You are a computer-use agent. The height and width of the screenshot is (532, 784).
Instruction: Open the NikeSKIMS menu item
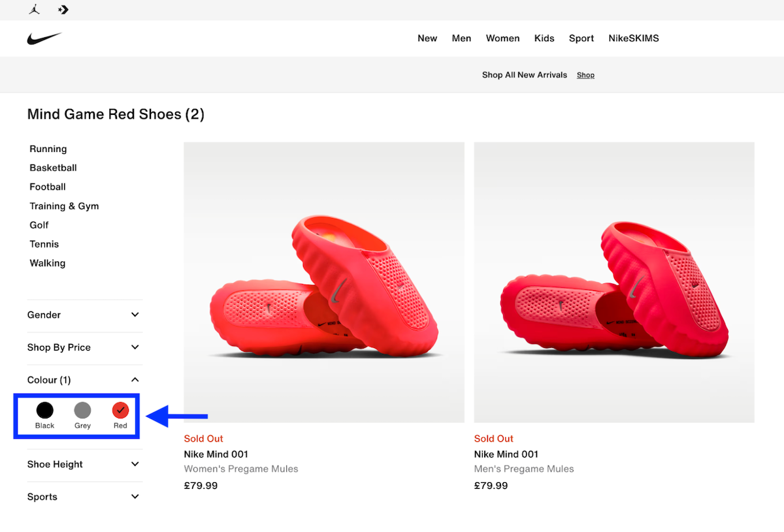pyautogui.click(x=633, y=38)
